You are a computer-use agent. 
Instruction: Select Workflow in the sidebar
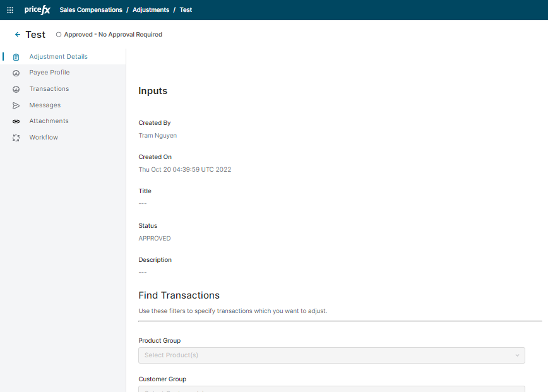tap(44, 138)
